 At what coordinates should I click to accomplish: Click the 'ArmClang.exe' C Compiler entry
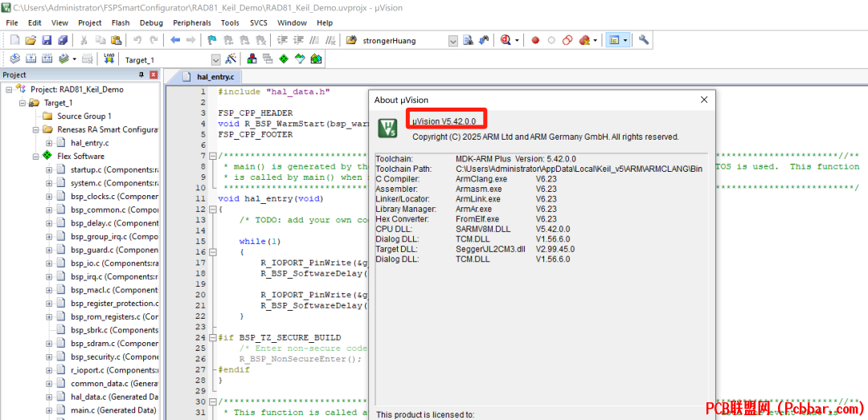tap(481, 179)
